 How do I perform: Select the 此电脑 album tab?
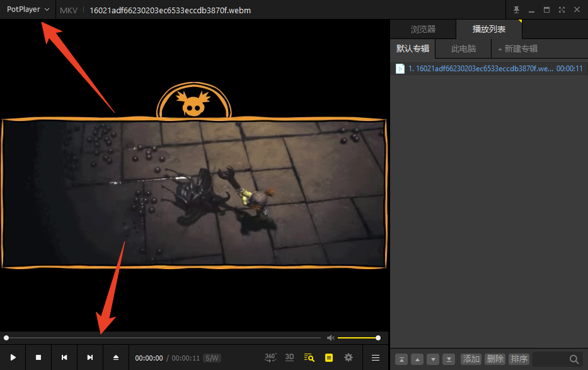[x=463, y=49]
